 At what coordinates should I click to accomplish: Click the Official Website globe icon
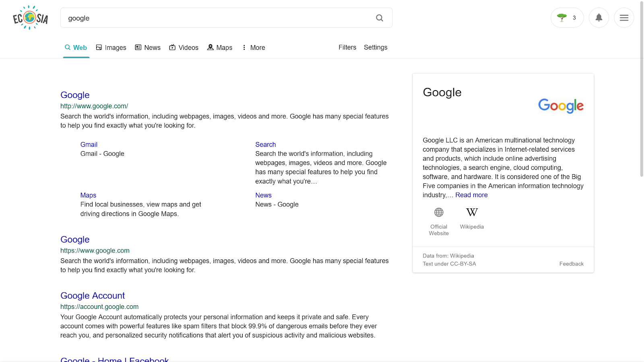[x=439, y=212]
